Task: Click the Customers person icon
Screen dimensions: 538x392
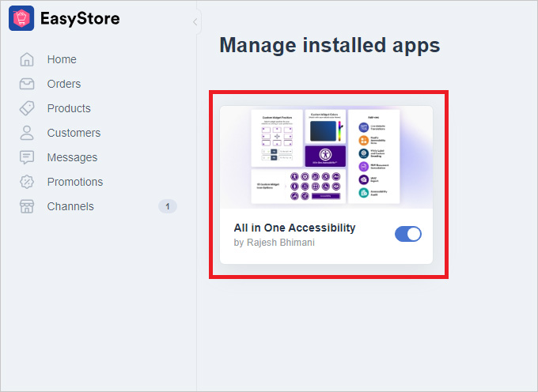Action: pos(27,133)
